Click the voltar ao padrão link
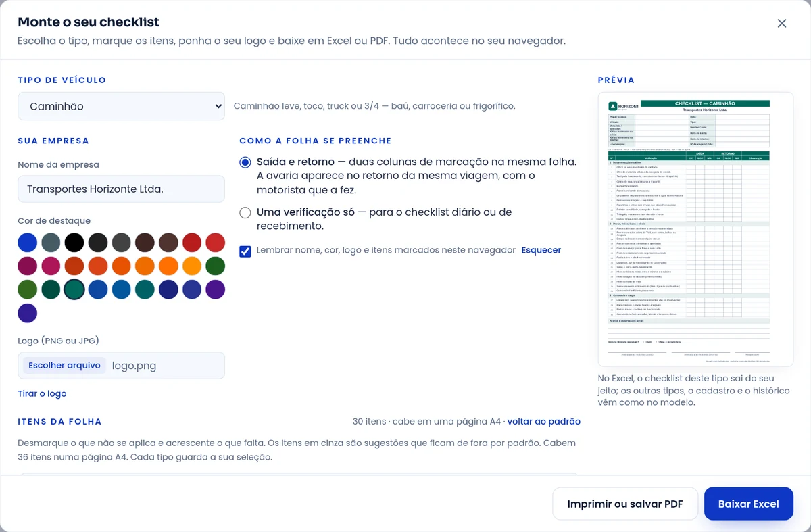The height and width of the screenshot is (532, 811). (544, 421)
